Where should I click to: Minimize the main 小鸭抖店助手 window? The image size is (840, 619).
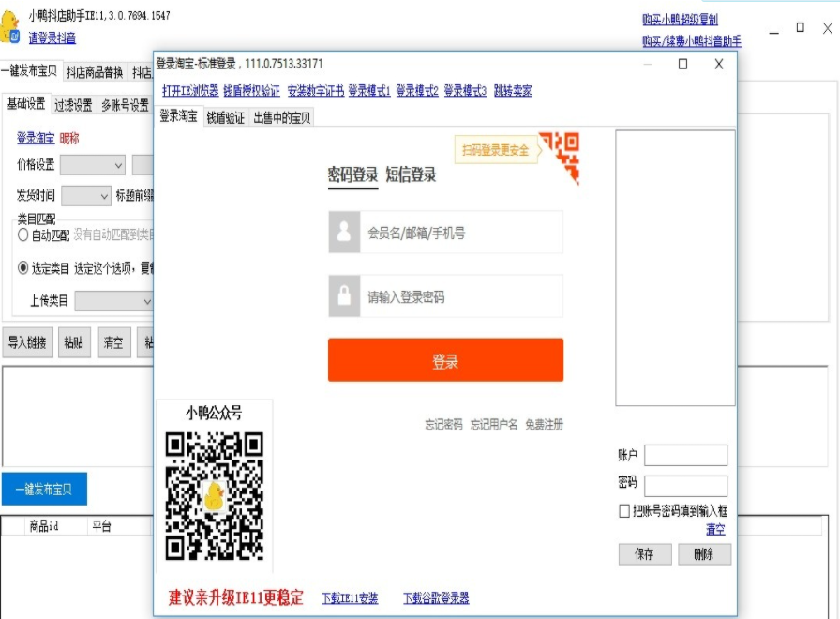point(773,32)
